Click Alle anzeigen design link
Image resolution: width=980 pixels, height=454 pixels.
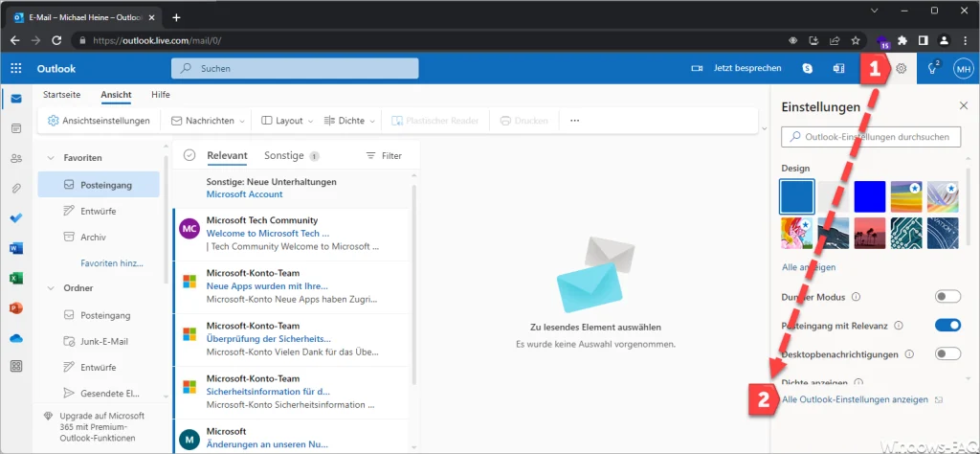pos(809,267)
